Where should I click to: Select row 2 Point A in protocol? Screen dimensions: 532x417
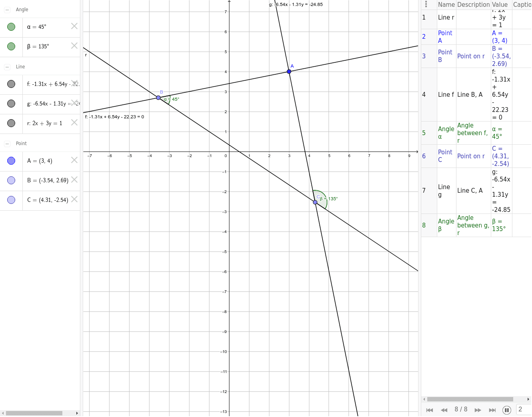476,37
